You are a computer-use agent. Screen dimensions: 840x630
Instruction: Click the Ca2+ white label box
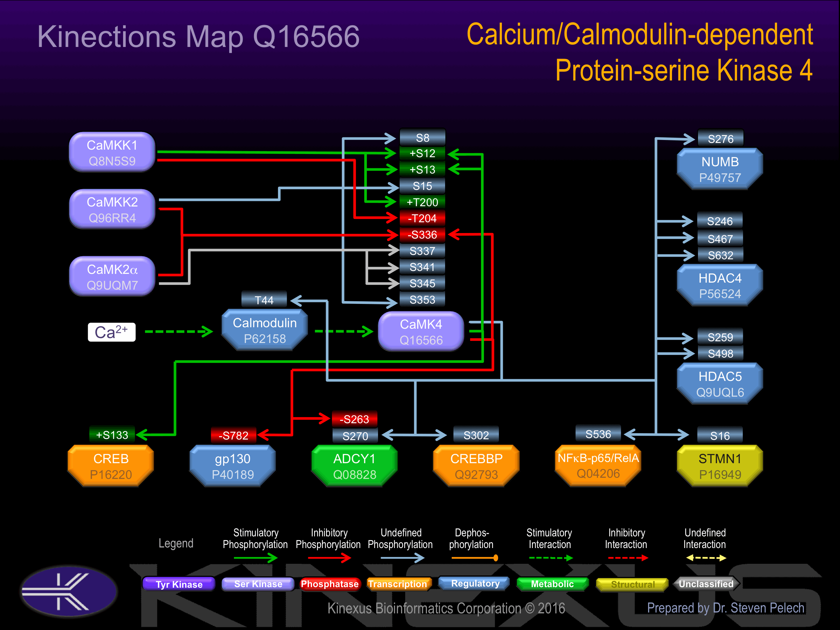point(112,332)
